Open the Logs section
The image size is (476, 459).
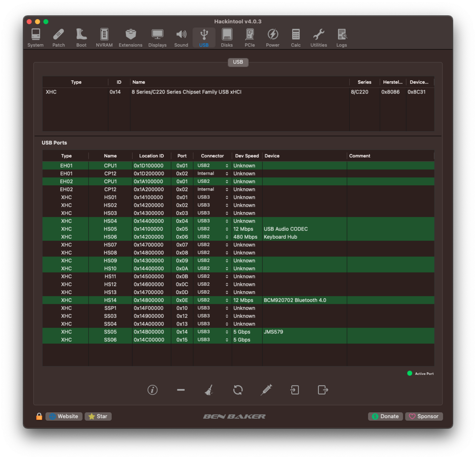[342, 38]
